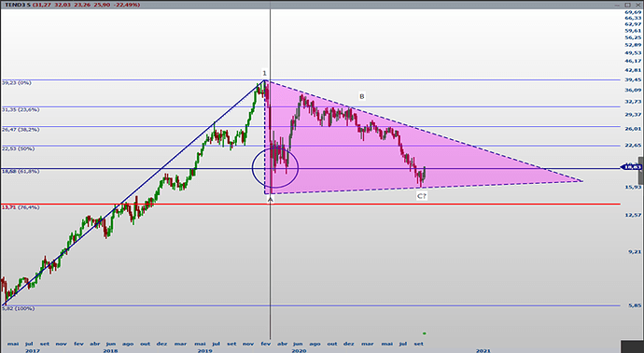
Task: Select the current price tag on axis
Action: 631,167
